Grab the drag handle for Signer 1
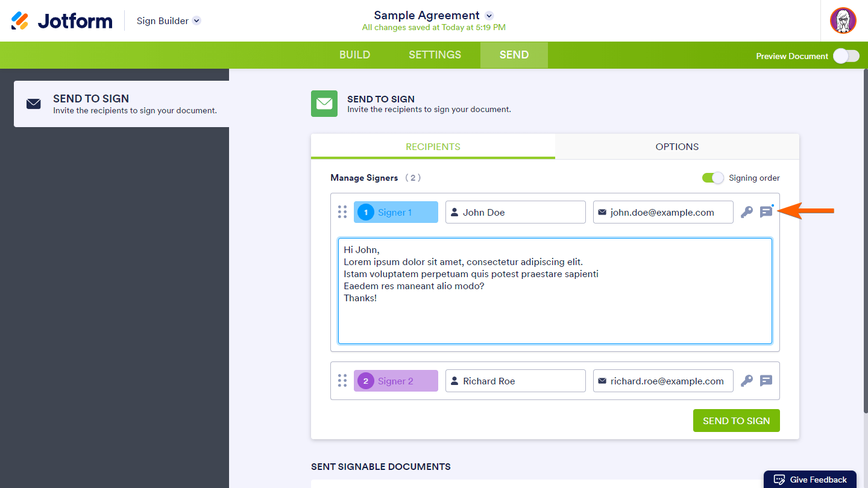 point(342,212)
